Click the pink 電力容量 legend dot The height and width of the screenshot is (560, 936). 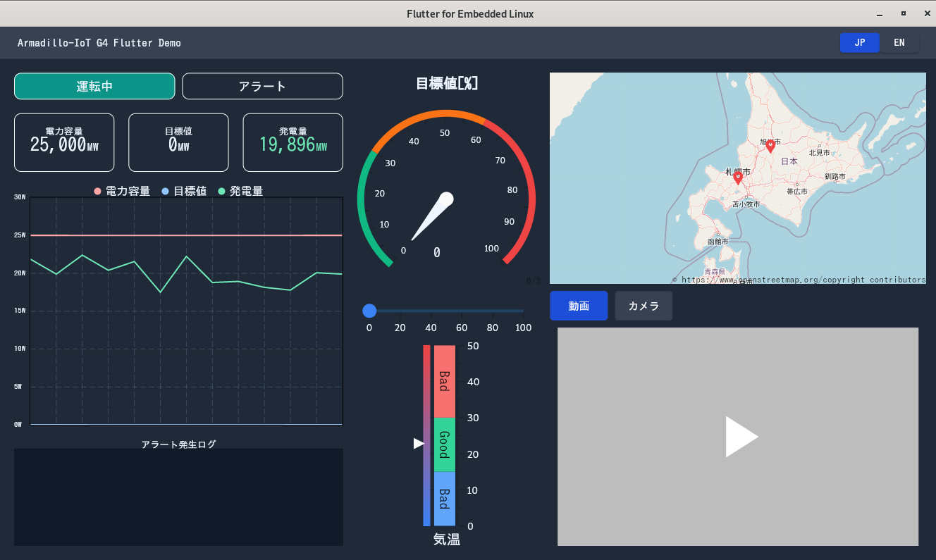point(97,192)
